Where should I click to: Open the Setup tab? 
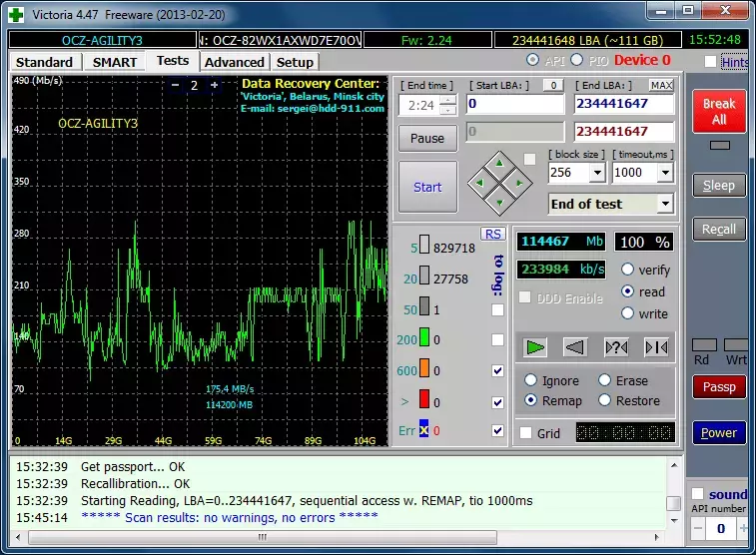(x=295, y=62)
